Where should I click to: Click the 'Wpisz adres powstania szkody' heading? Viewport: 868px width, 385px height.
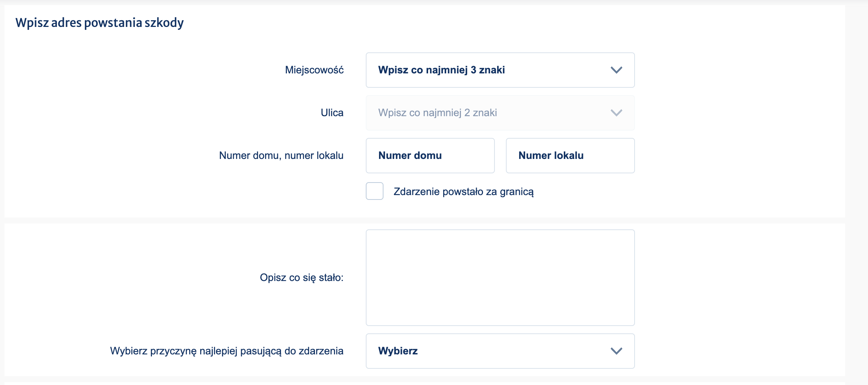click(100, 23)
